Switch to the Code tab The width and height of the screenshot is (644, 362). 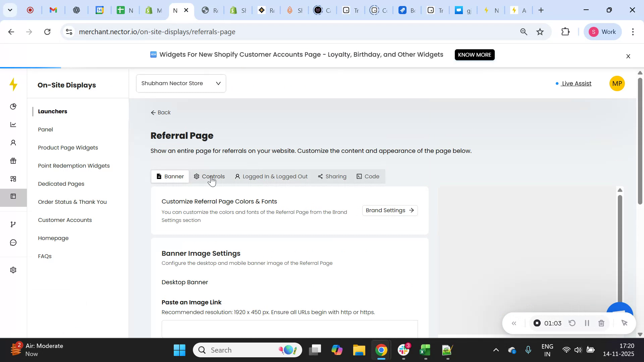pyautogui.click(x=368, y=176)
